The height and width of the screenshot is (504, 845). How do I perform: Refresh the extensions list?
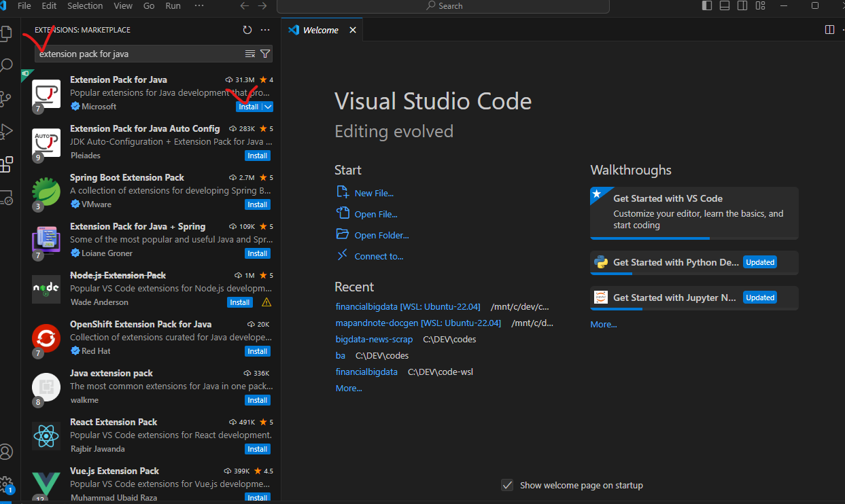(x=247, y=30)
